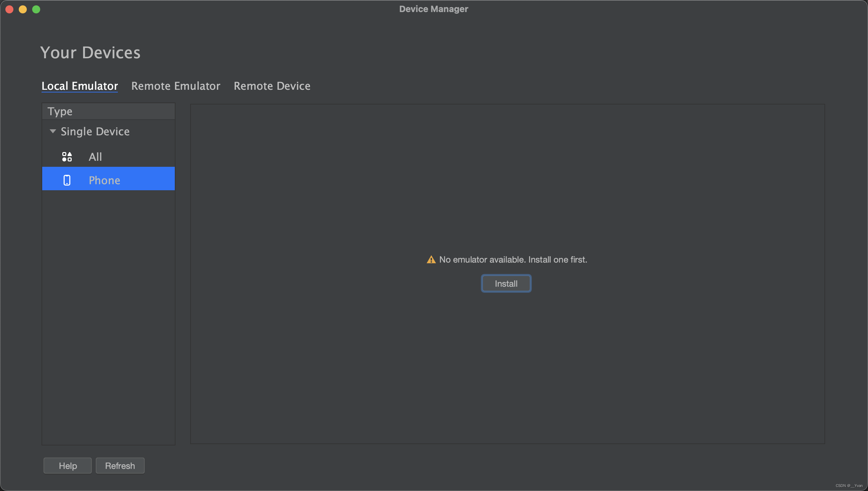Open the Remote Device tab
The image size is (868, 491).
click(272, 86)
